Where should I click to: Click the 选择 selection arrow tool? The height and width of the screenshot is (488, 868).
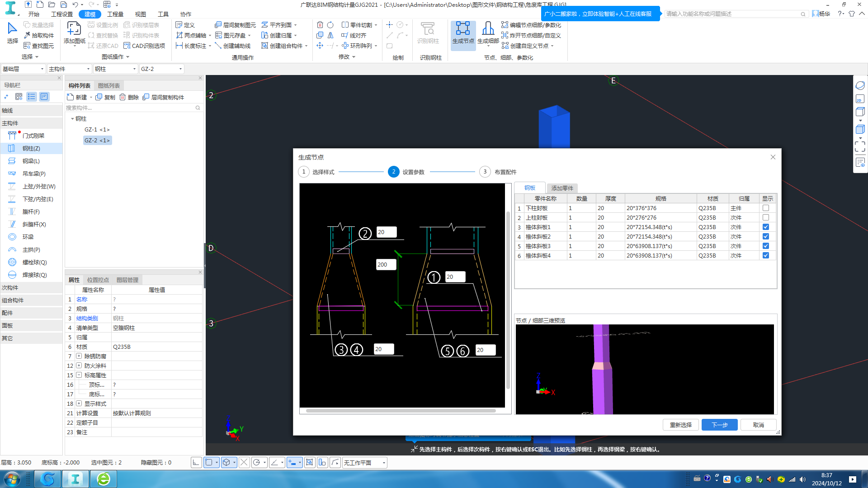coord(12,33)
